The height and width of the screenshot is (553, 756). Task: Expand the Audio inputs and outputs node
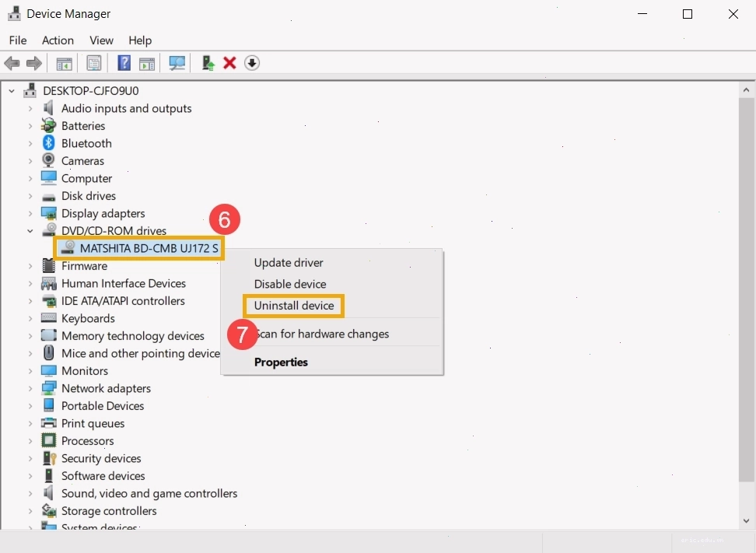30,108
